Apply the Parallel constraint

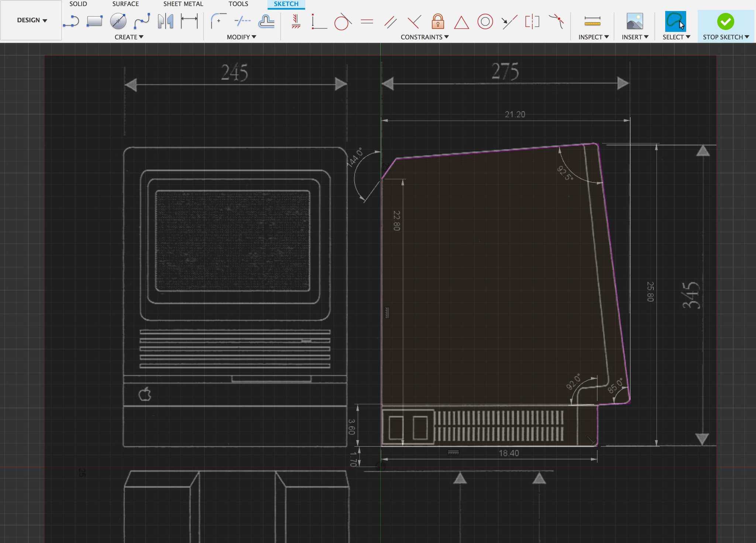click(x=390, y=22)
